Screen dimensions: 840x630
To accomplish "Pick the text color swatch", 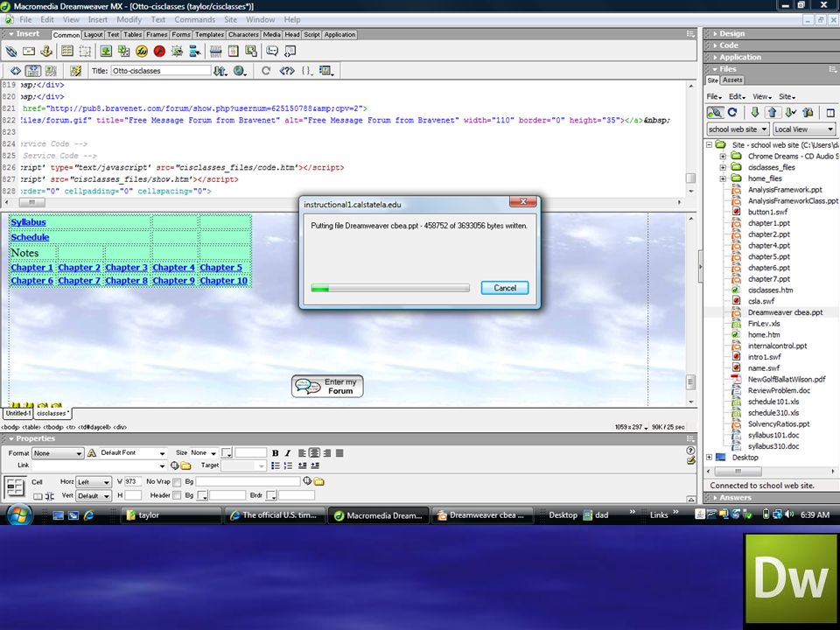I will (x=227, y=453).
